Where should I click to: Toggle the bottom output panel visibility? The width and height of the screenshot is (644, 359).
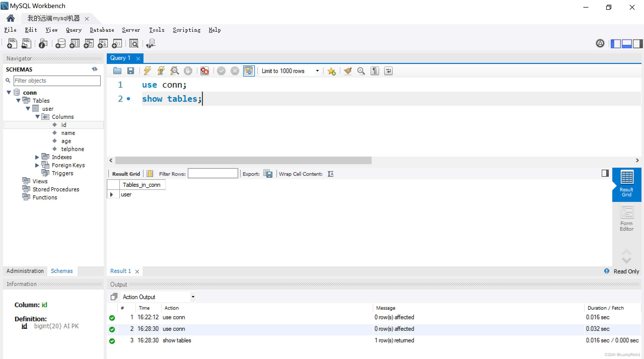point(627,44)
